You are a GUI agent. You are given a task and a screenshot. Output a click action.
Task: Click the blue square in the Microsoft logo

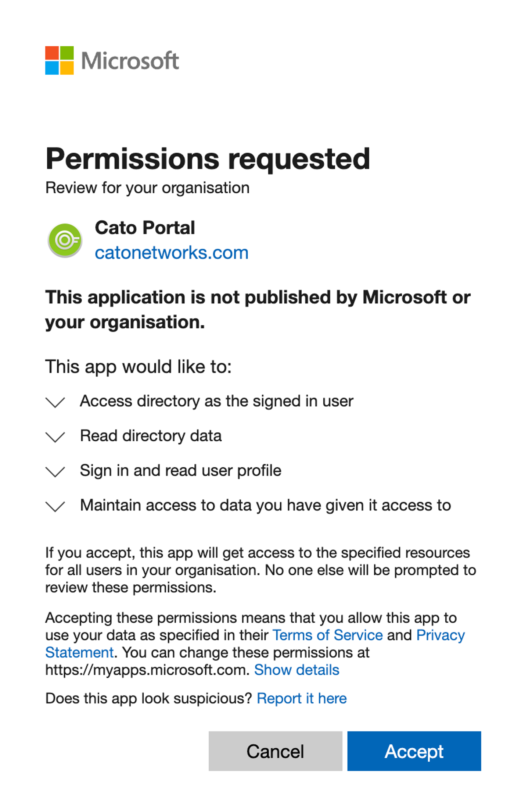(x=53, y=67)
